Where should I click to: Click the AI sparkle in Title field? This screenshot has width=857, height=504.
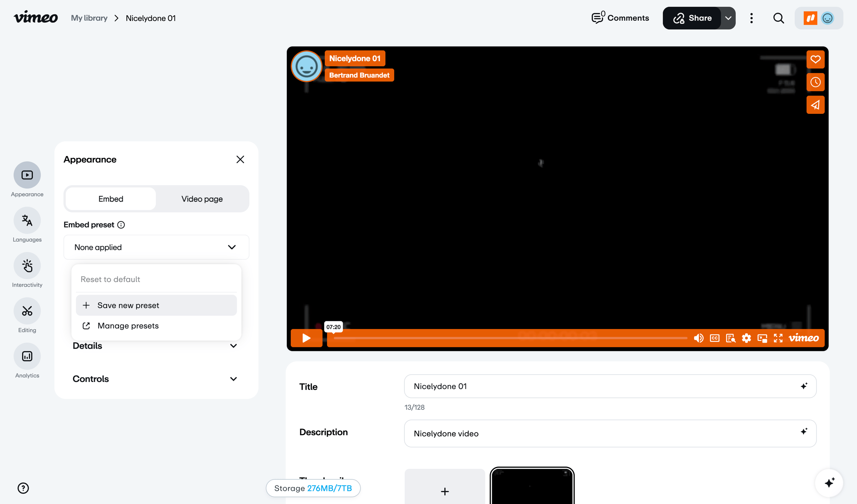804,386
